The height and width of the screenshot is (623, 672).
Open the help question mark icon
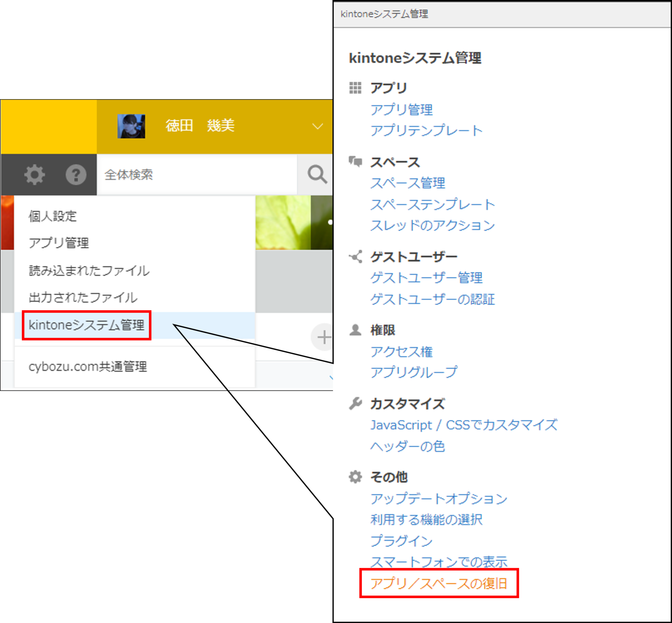(x=76, y=174)
